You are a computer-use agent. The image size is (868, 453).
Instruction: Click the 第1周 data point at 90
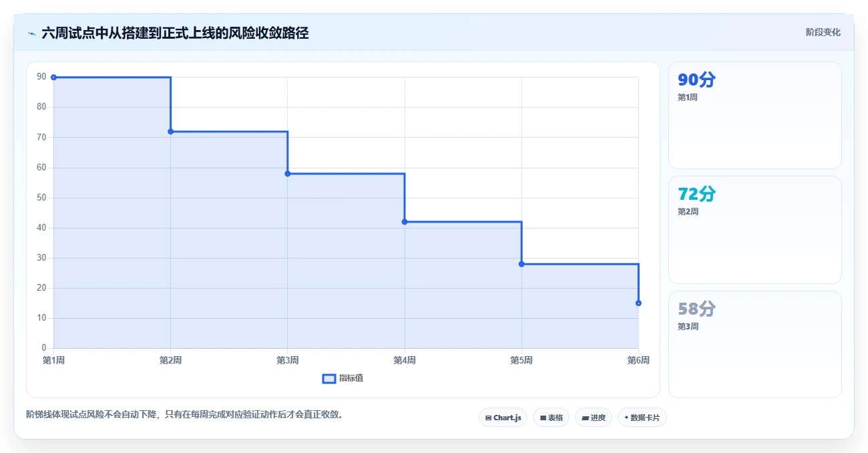click(53, 78)
